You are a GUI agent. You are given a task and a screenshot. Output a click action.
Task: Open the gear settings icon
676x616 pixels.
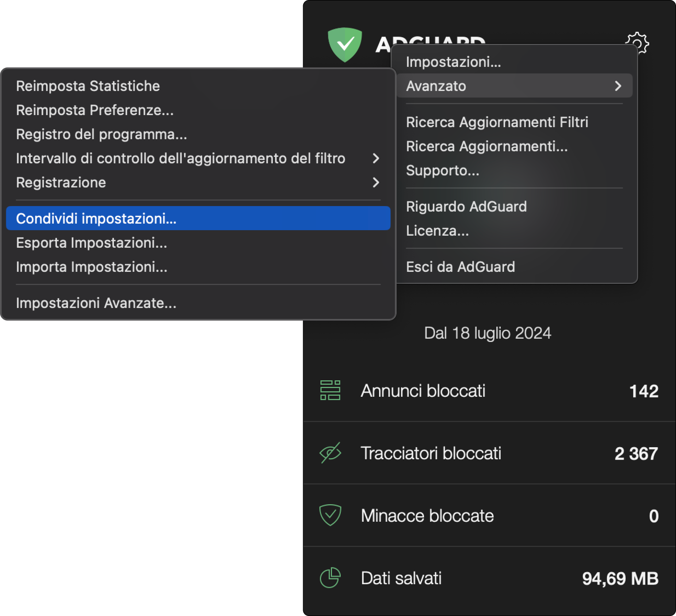(637, 42)
